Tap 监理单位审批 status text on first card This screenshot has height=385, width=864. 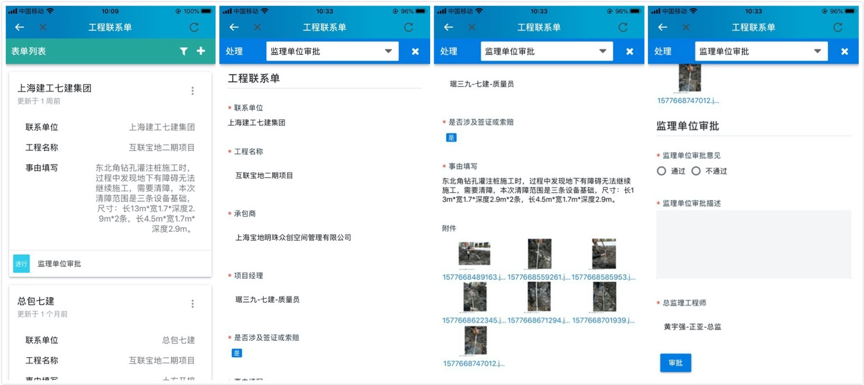(60, 264)
